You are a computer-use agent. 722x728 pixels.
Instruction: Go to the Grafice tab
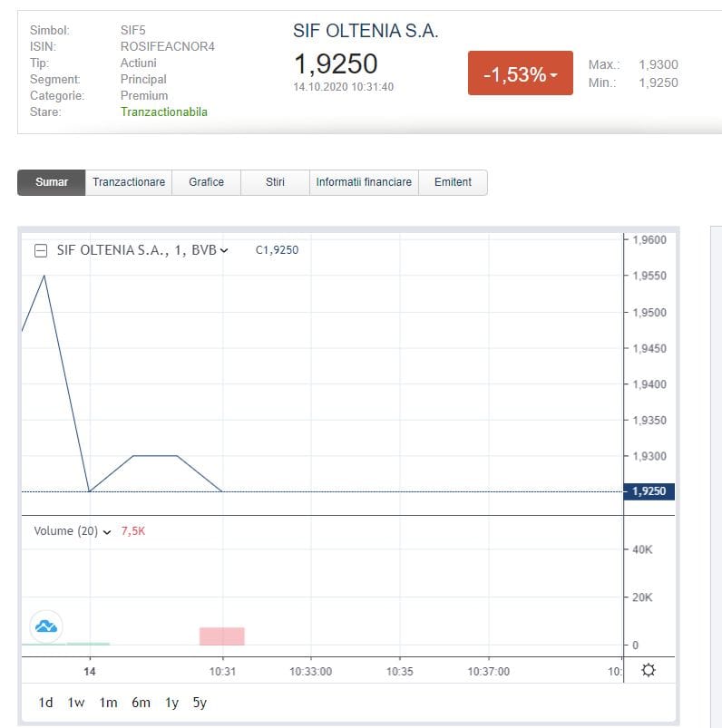(206, 182)
